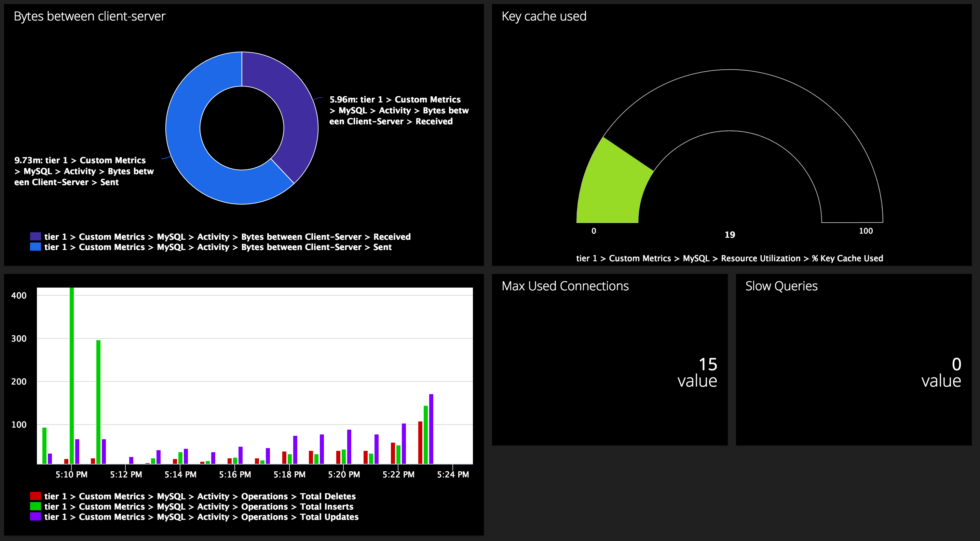
Task: Click the Total Deletes red legend swatch
Action: click(x=36, y=496)
